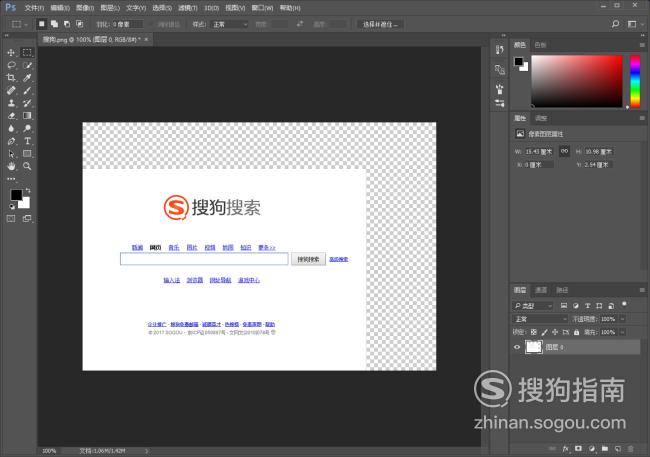Create new fill or adjustment layer
Screen dimensions: 650x457
click(592, 449)
